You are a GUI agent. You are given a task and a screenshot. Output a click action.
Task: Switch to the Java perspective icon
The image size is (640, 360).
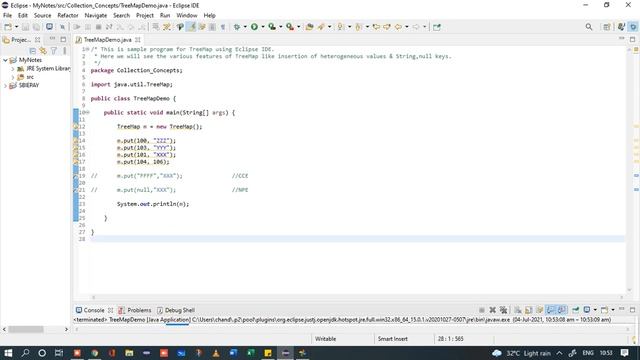[633, 27]
